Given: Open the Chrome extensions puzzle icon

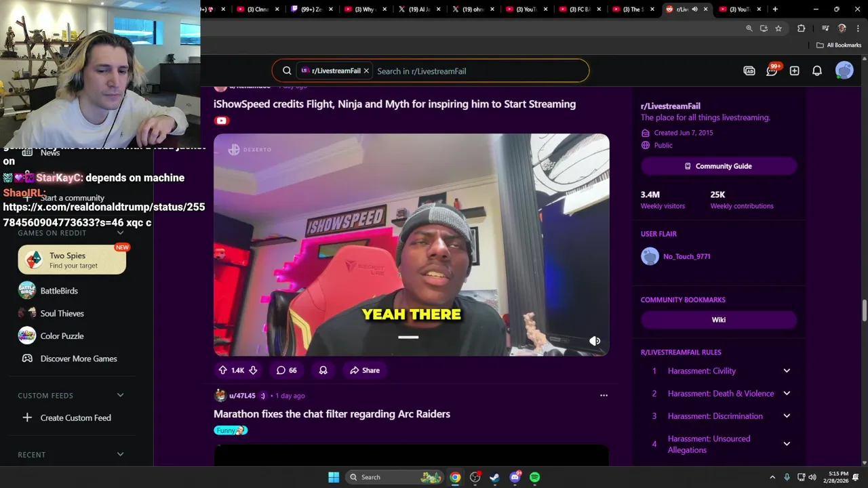Looking at the screenshot, I should [802, 28].
